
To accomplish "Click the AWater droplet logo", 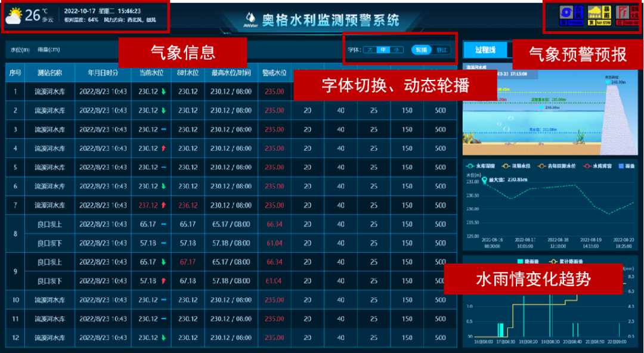I will point(250,18).
